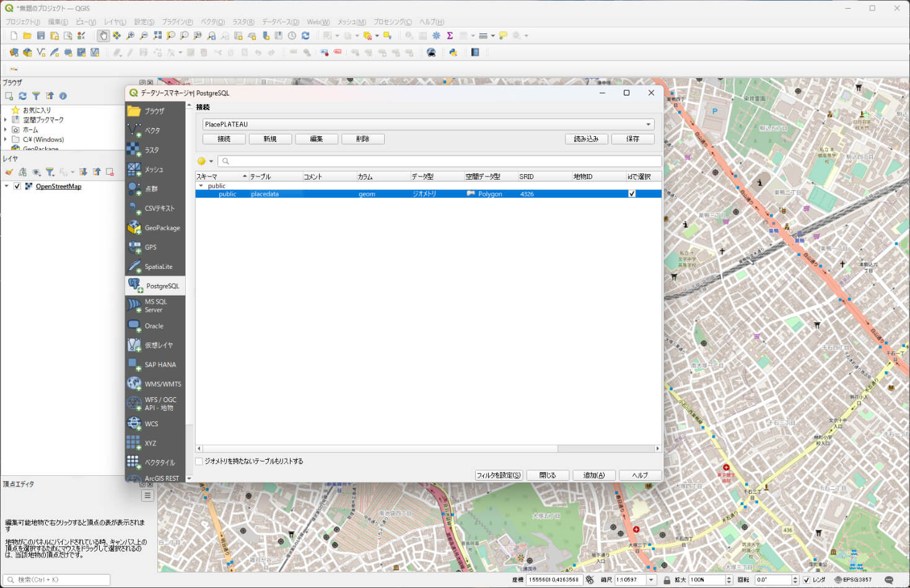
Task: Click the Add (追加) button
Action: pyautogui.click(x=593, y=475)
